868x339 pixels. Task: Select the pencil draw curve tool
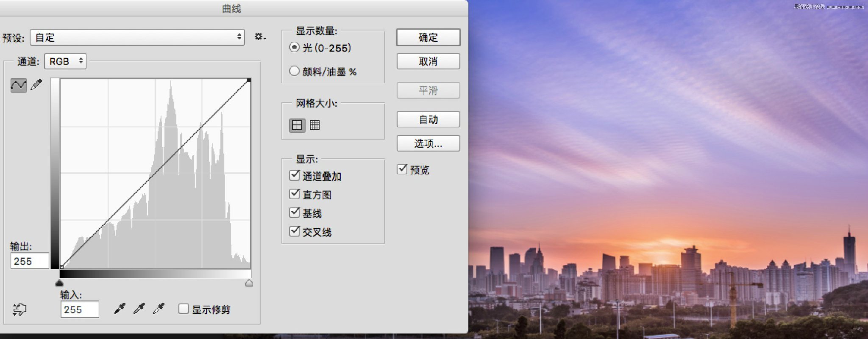pos(37,85)
